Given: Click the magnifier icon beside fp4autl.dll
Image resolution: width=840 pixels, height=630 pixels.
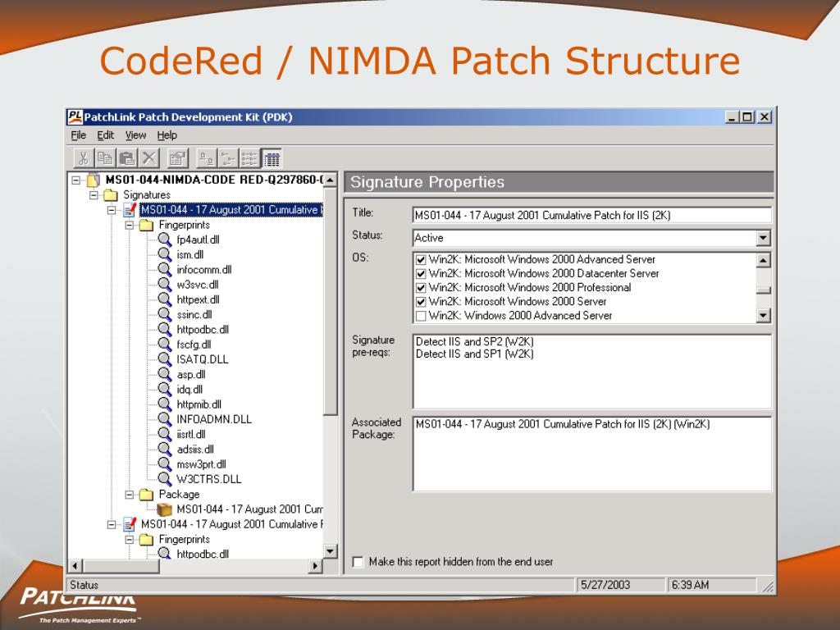Looking at the screenshot, I should [164, 240].
